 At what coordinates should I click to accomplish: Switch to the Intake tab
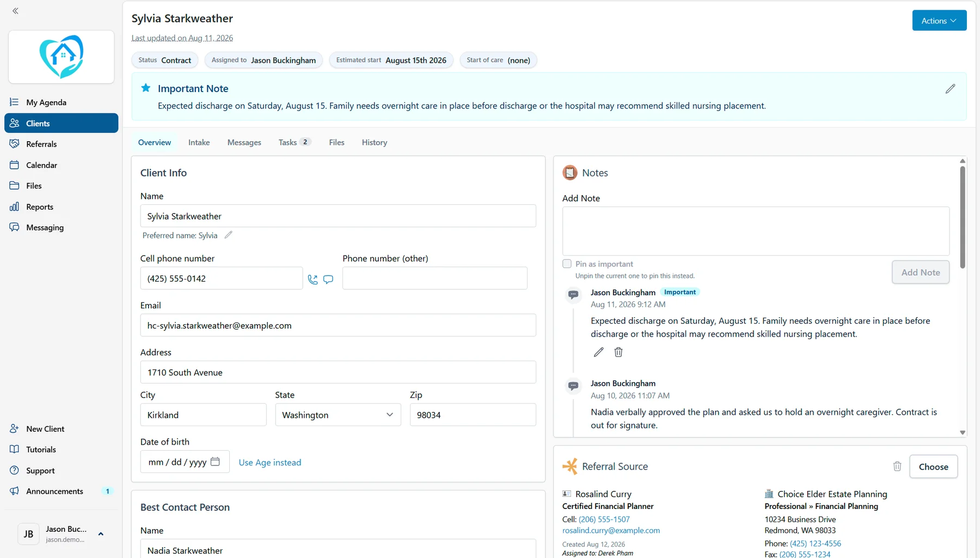point(199,142)
